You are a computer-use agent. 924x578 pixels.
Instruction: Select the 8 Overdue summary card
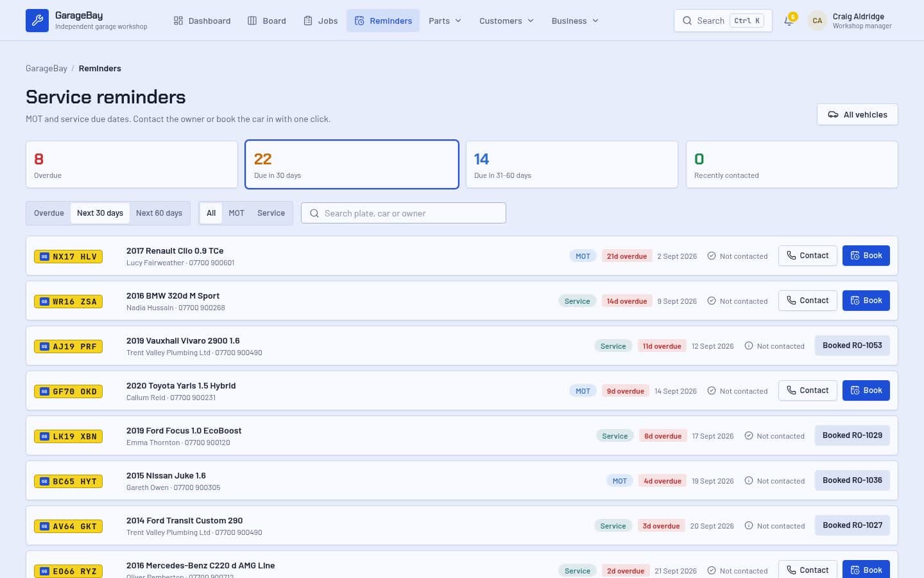tap(132, 164)
